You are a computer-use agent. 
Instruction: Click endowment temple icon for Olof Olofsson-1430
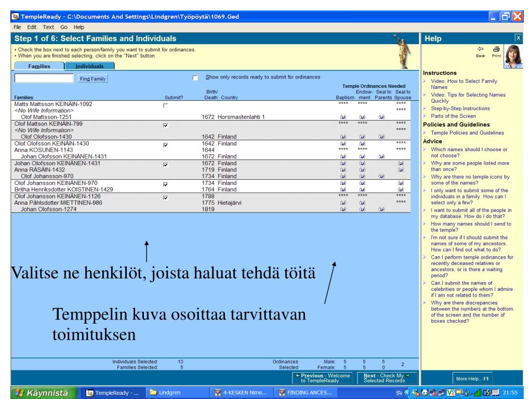point(362,137)
